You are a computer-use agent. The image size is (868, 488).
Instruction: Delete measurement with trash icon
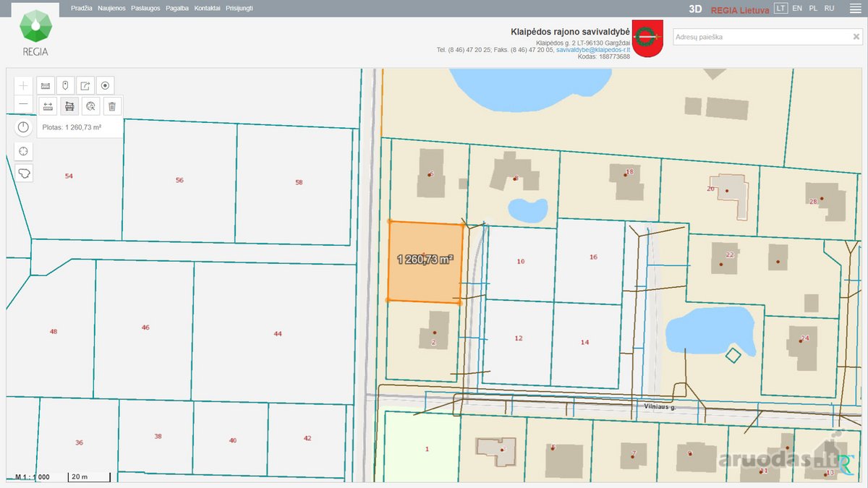111,106
